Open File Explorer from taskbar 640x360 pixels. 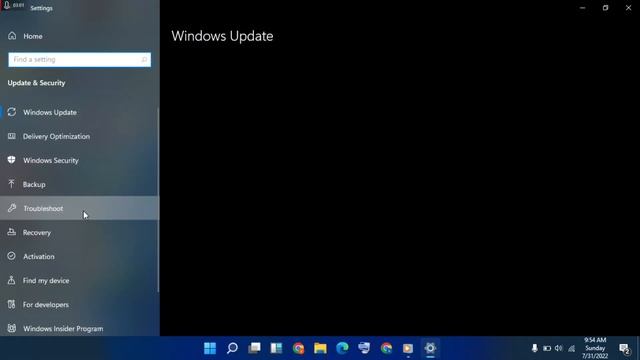(x=320, y=348)
